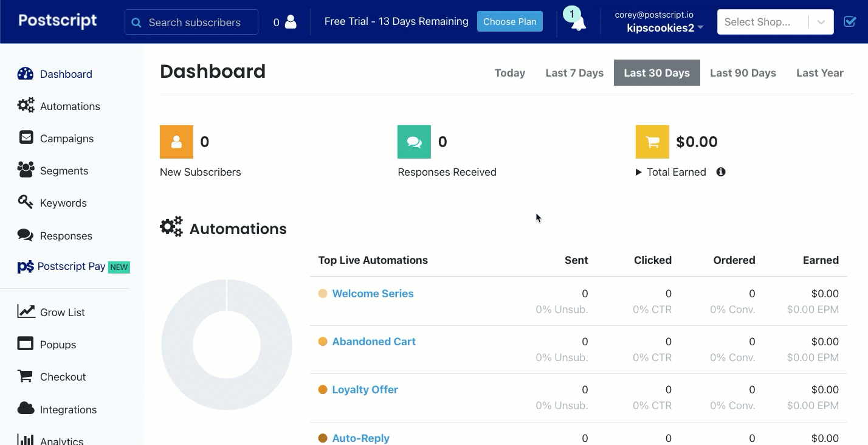Click the Earned column header

coord(821,260)
